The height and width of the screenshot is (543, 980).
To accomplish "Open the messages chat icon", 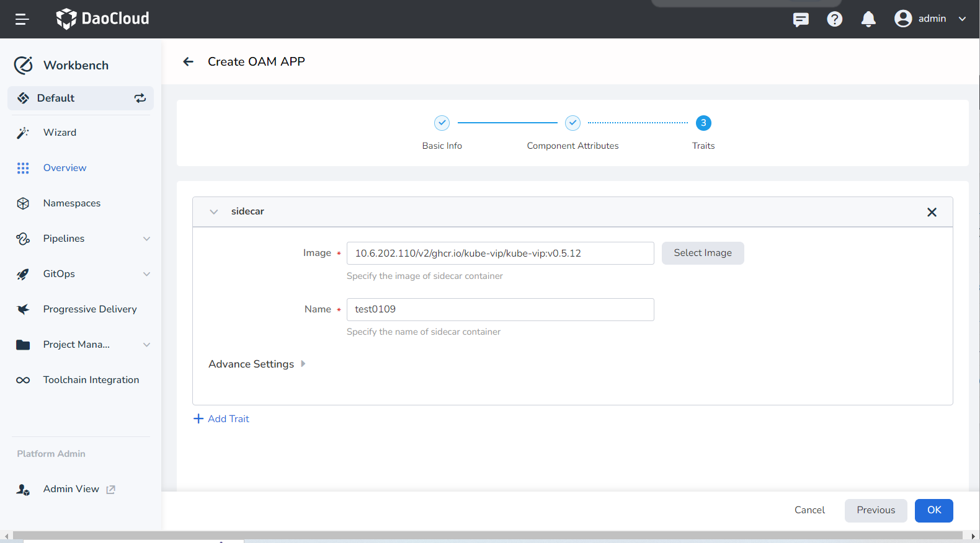I will coord(801,19).
